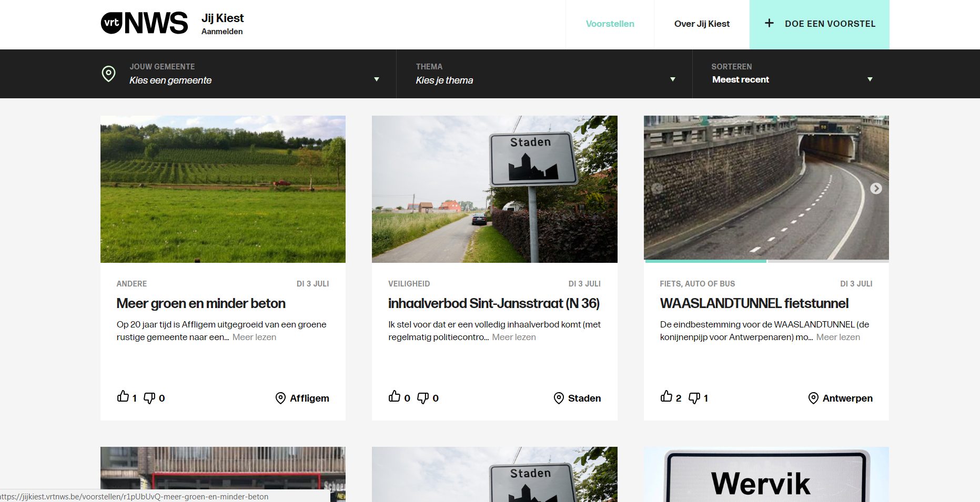The height and width of the screenshot is (502, 980).
Task: Open the 'Kies een gemeente' dropdown
Action: (252, 74)
